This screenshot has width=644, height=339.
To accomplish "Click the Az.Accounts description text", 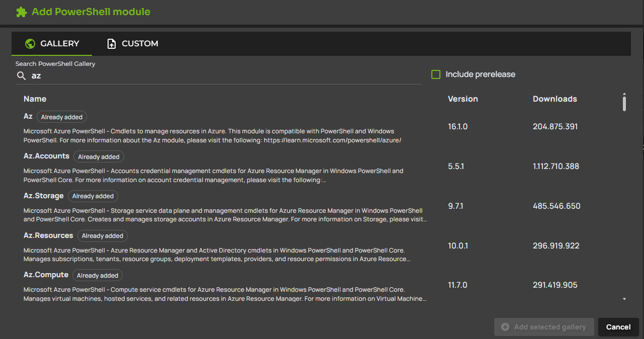I will pos(213,176).
